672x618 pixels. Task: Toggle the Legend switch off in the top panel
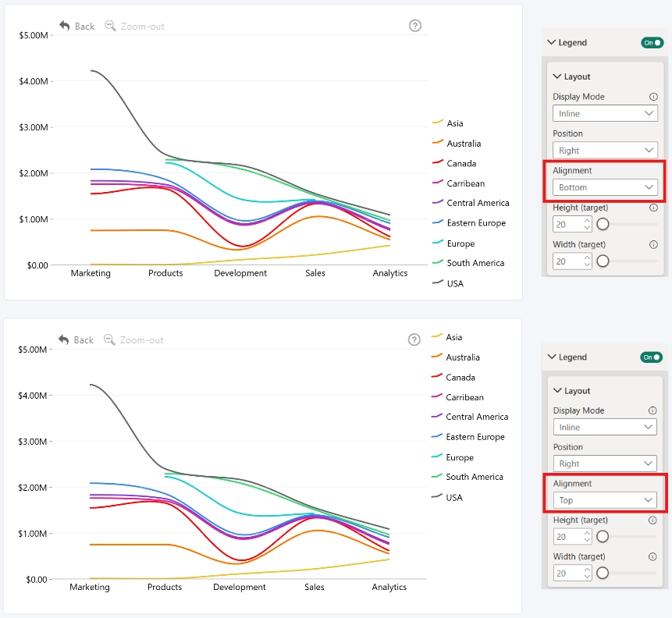click(652, 43)
